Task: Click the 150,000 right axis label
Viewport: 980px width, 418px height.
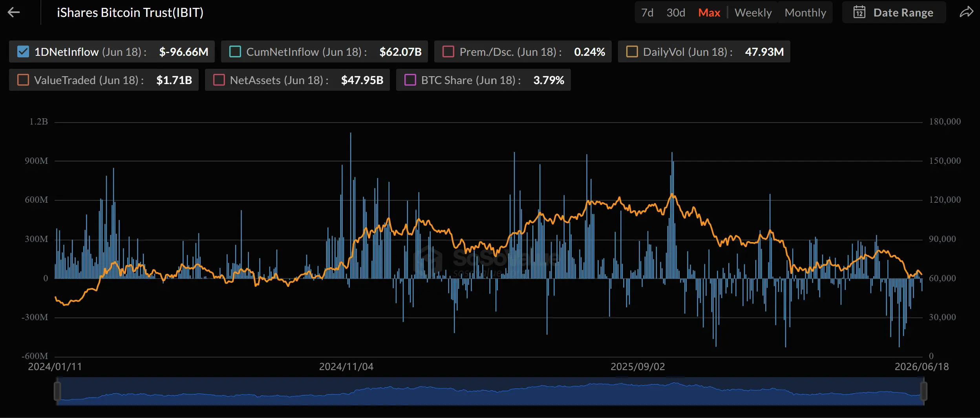Action: [945, 161]
